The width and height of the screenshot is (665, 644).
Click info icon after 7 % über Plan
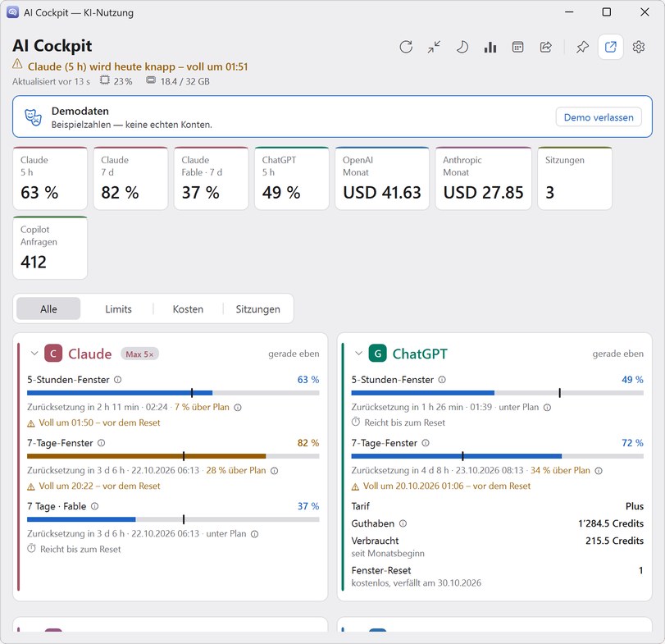[x=238, y=407]
